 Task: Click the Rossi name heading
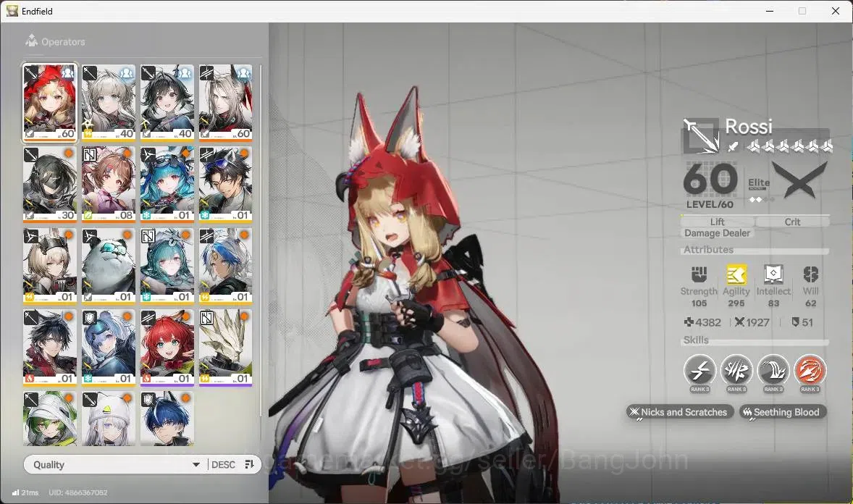(749, 126)
